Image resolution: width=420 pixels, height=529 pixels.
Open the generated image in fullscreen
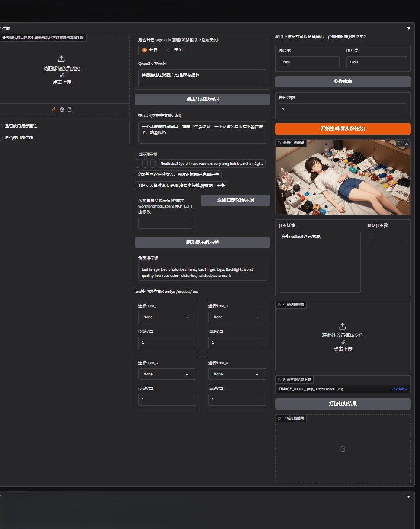[400, 143]
